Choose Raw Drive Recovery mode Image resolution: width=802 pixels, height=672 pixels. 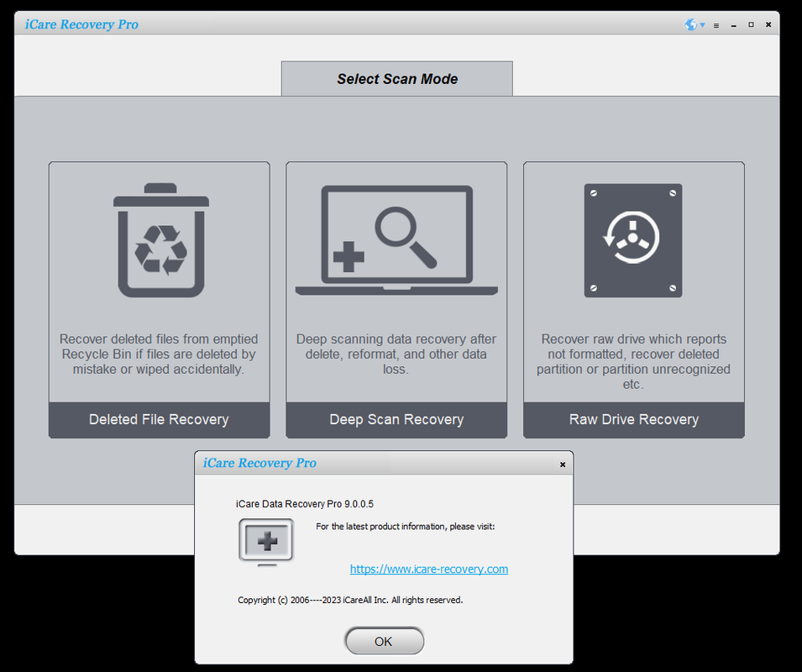click(634, 420)
